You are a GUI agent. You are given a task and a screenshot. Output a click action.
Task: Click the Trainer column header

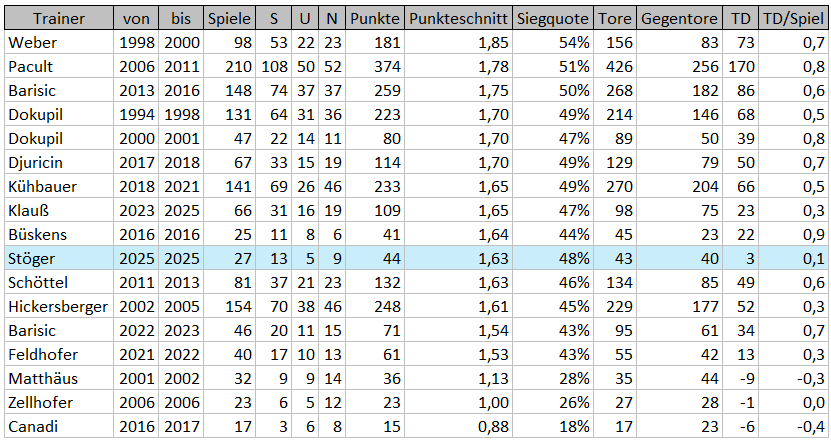pos(57,19)
